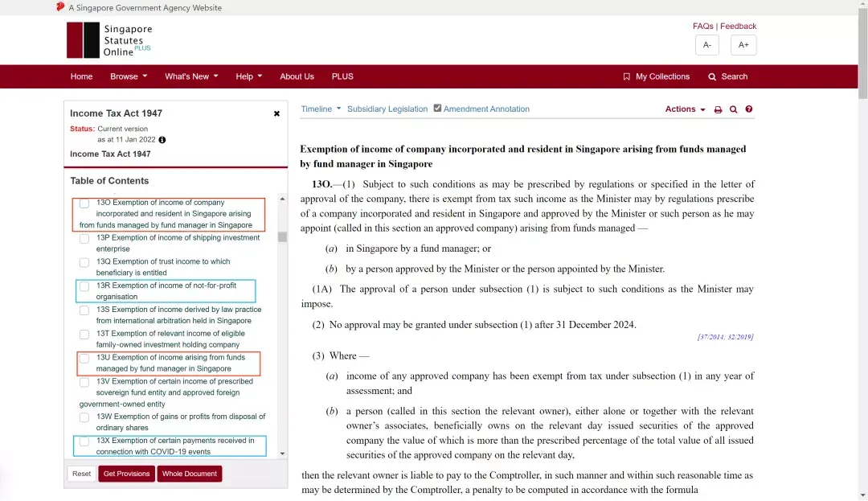Tick the 13W disposal of ordinary shares checkbox
Image resolution: width=868 pixels, height=501 pixels.
84,417
